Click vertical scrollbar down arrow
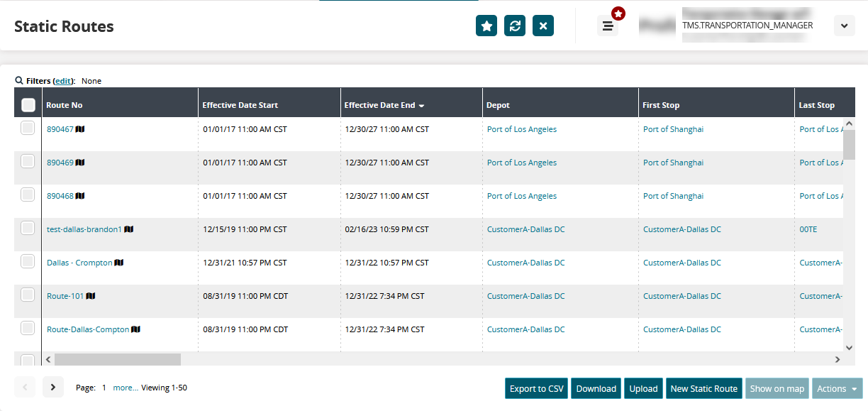The image size is (868, 411). [849, 347]
